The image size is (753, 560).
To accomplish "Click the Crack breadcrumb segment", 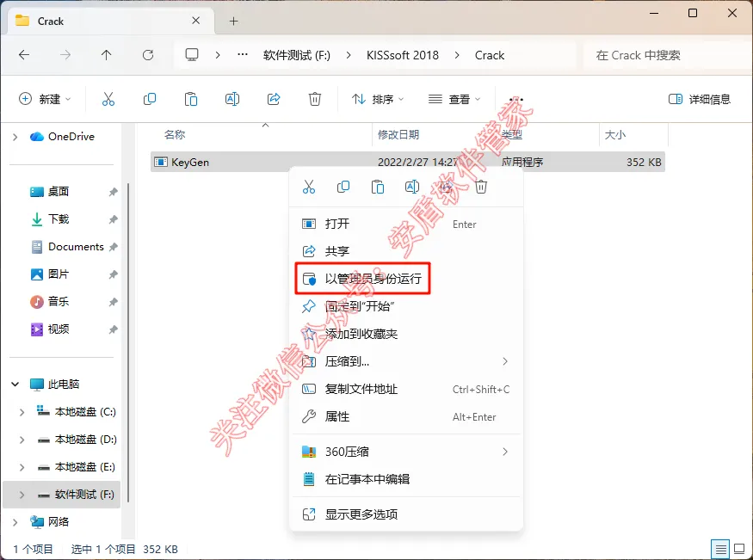I will (490, 55).
